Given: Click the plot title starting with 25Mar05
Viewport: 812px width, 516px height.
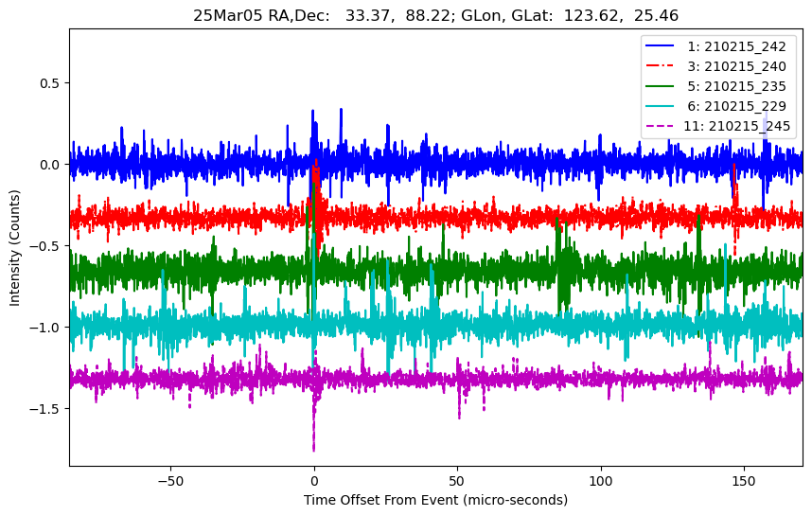Looking at the screenshot, I should [x=435, y=15].
